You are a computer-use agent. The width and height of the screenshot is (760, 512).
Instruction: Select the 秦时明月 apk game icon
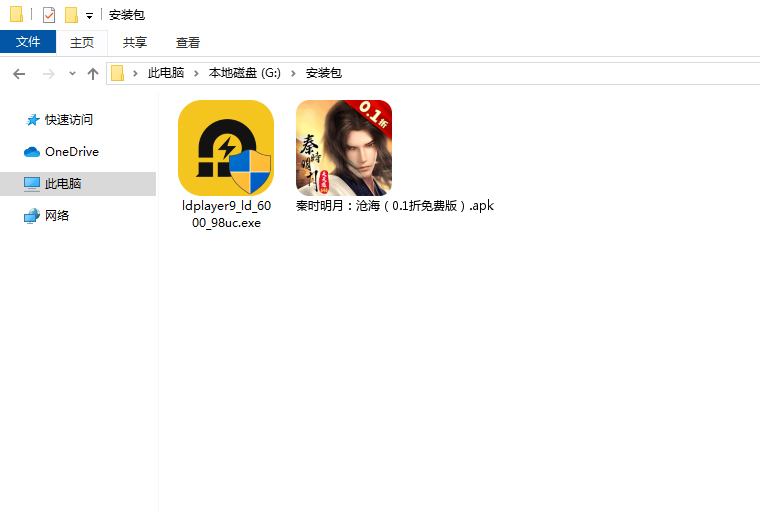(344, 147)
